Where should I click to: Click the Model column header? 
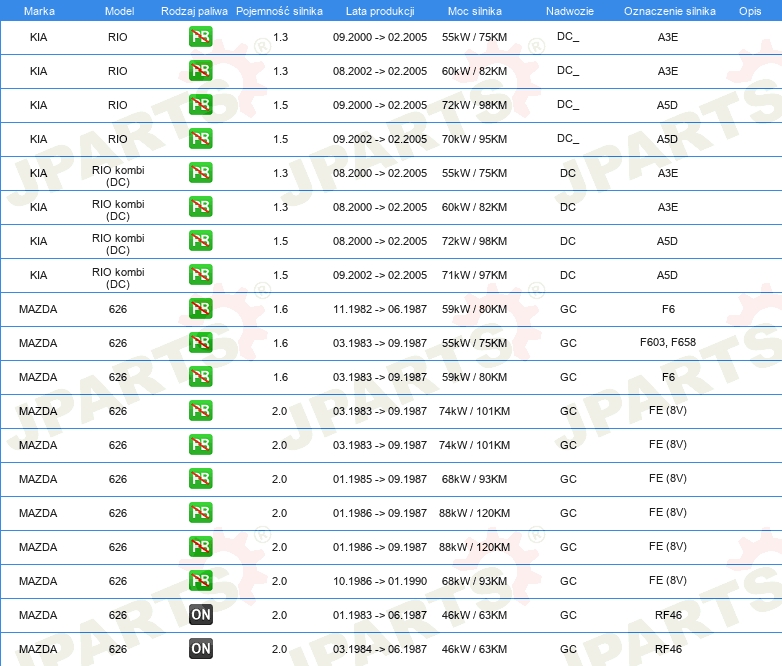tap(119, 11)
